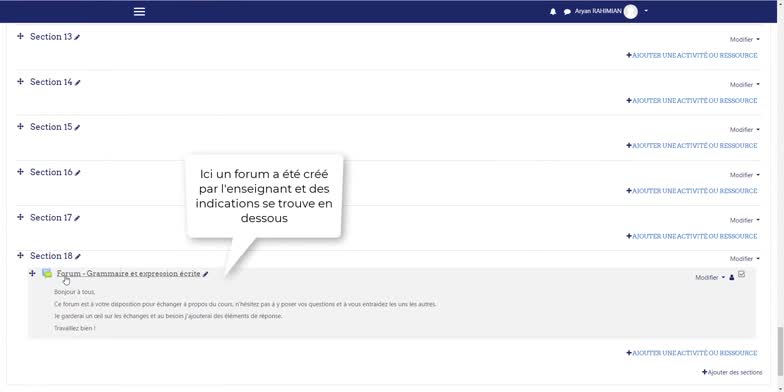Image resolution: width=784 pixels, height=392 pixels.
Task: Click the line starting 'Je garderai un œil'
Action: (168, 316)
